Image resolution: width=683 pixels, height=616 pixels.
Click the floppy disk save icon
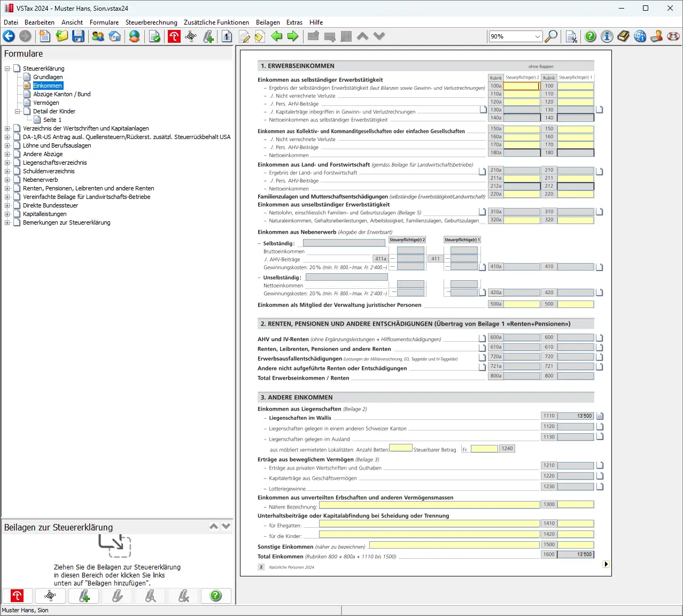79,36
